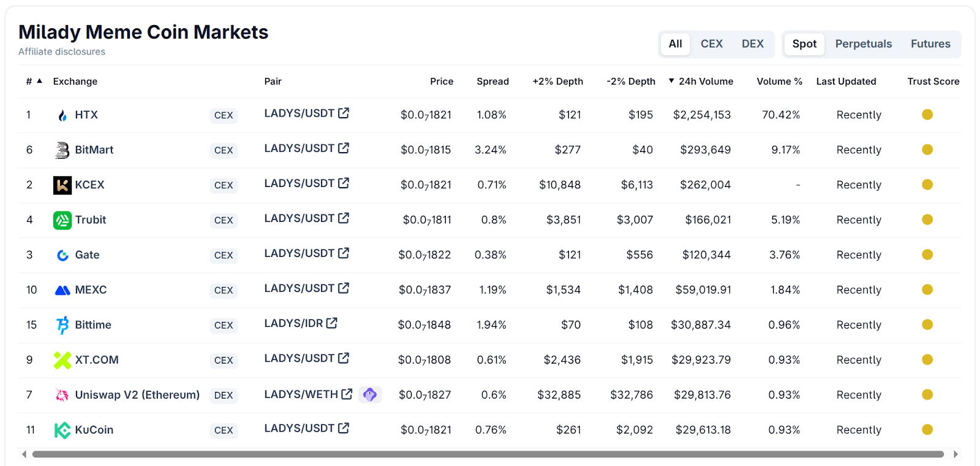Click the $2,254,153 volume value
This screenshot has width=980, height=466.
pos(702,115)
